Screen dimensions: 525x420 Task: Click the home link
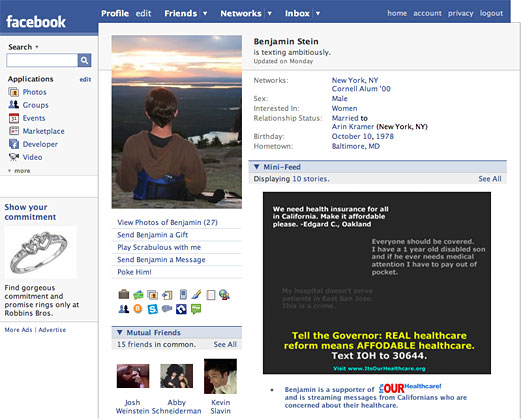point(397,13)
